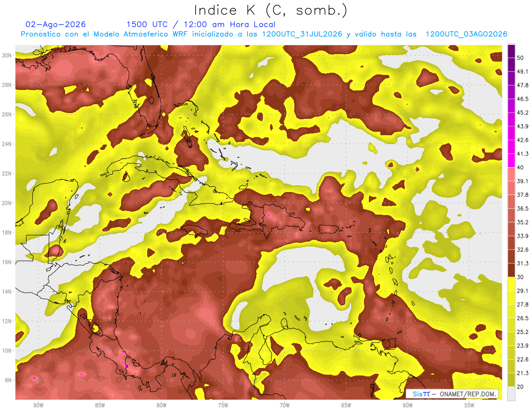
Task: Click the dark purple top segment of color scale
Action: [511, 51]
